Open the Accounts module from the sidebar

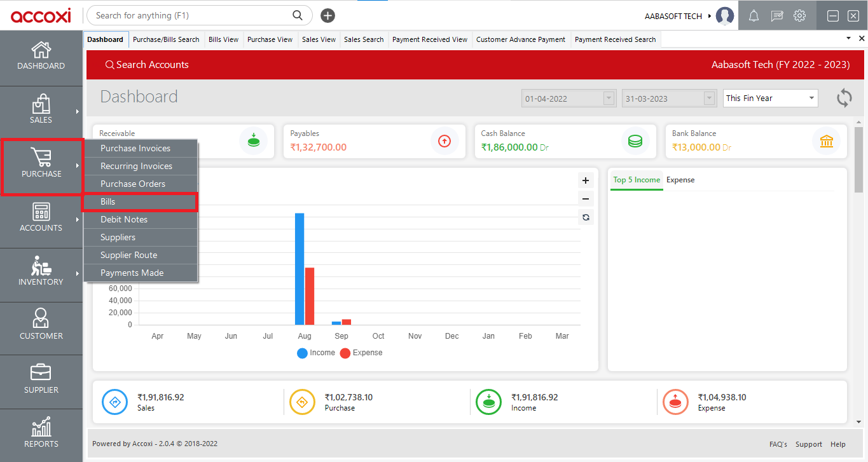[x=41, y=219]
